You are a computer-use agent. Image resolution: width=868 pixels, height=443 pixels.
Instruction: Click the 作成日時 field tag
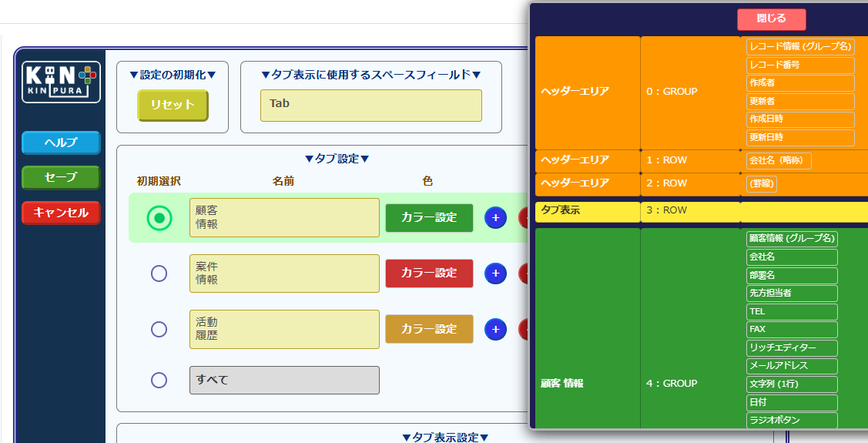coord(800,119)
